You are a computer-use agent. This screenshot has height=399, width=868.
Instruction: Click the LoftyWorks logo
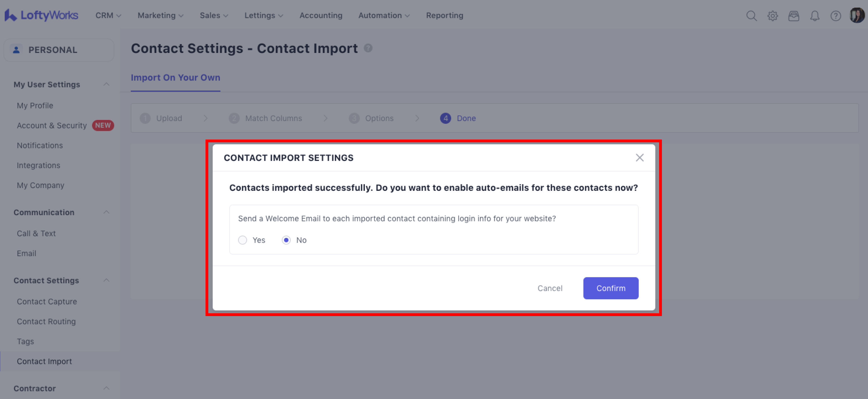tap(41, 15)
